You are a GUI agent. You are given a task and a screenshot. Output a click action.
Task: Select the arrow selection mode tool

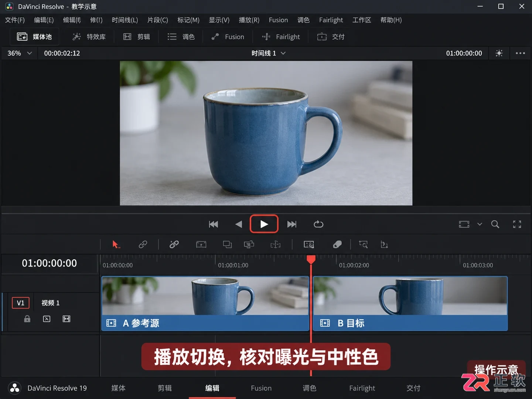point(116,244)
